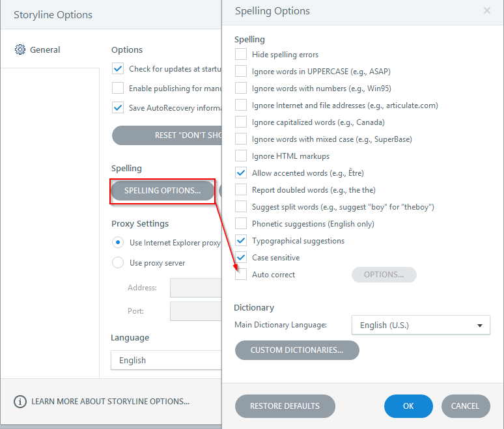Screen dimensions: 504x429
Task: Enable publishing for manual upload checkbox
Action: 118,88
